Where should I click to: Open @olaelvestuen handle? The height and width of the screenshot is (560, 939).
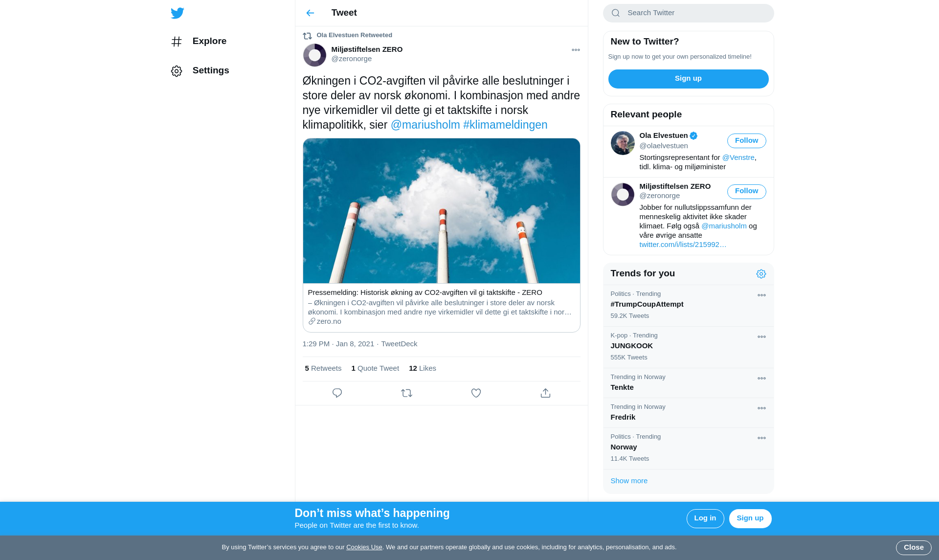(x=663, y=146)
